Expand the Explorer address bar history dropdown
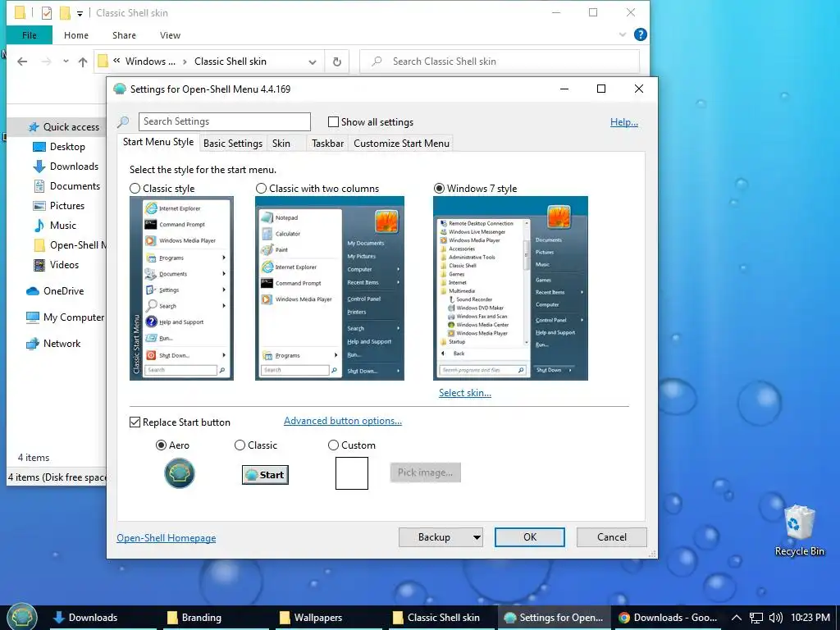This screenshot has width=840, height=630. (313, 62)
